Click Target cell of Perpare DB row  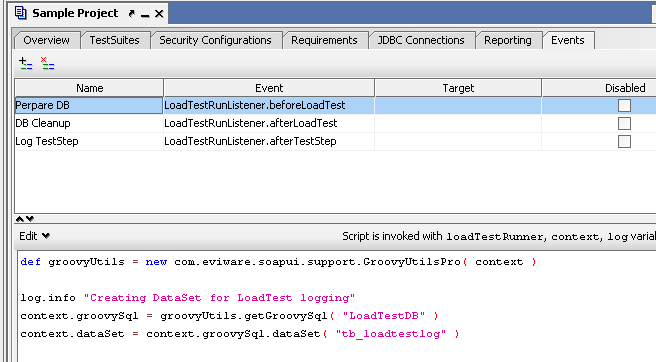(458, 105)
